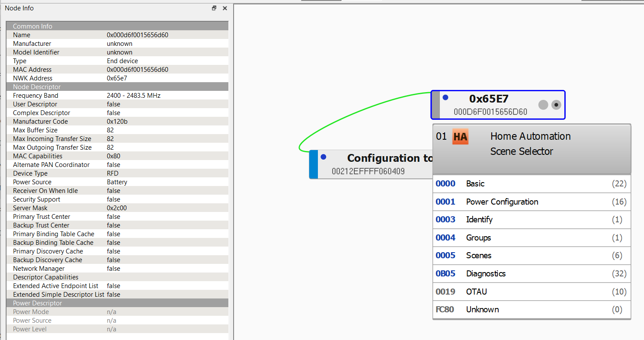Click the blue dot on the Configuration tool node
Image resolution: width=644 pixels, height=340 pixels.
[324, 157]
